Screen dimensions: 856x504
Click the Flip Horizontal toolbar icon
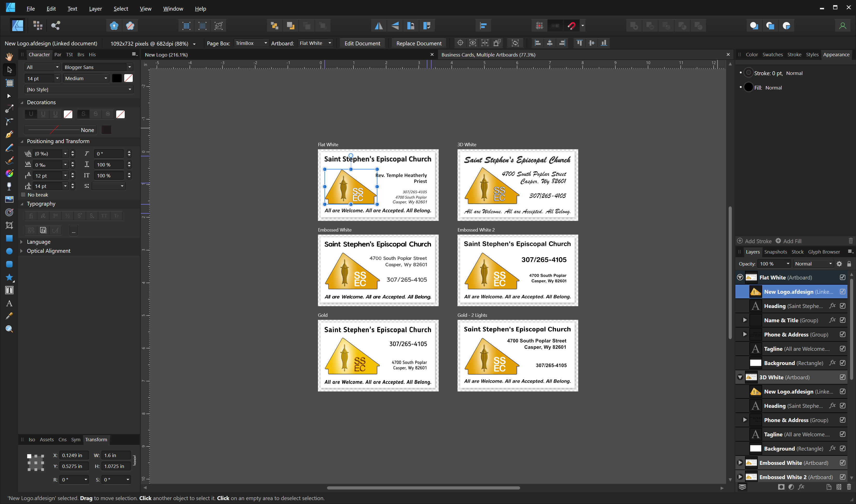pyautogui.click(x=378, y=25)
